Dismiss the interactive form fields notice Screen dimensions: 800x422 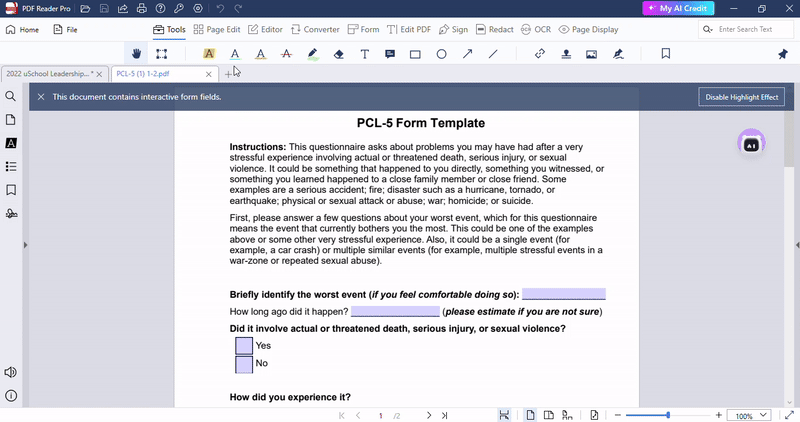click(41, 96)
